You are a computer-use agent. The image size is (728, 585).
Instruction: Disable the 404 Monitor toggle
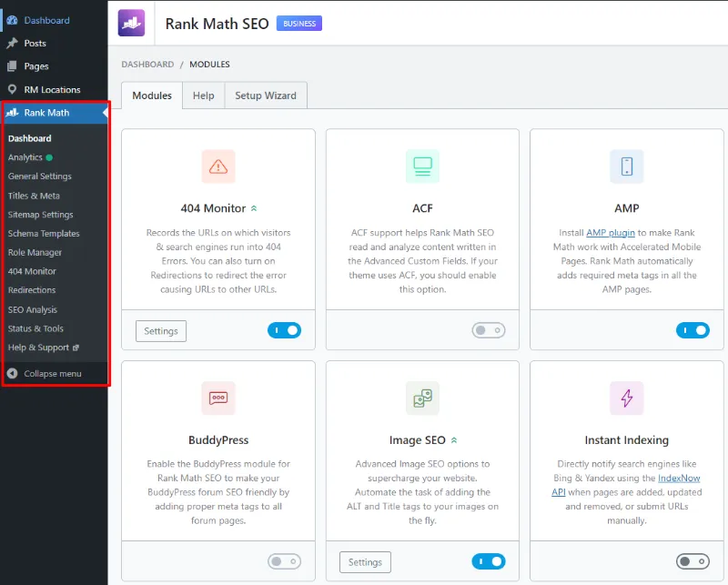284,330
